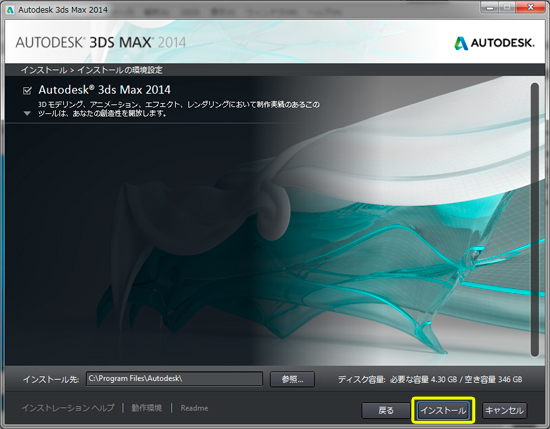The height and width of the screenshot is (429, 550).
Task: Click the vertical scrollbar of the product list
Action: coord(535,220)
